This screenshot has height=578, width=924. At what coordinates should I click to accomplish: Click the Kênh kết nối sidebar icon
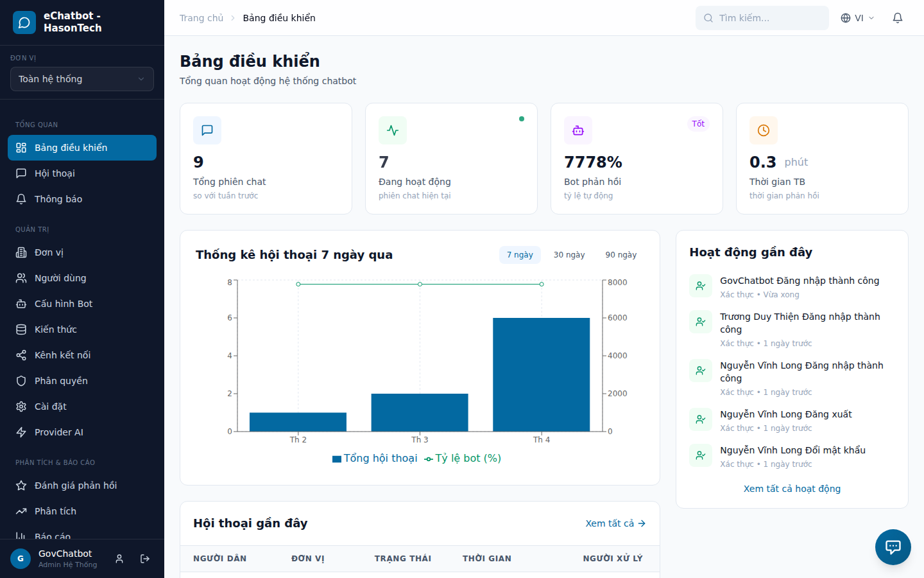pos(21,355)
